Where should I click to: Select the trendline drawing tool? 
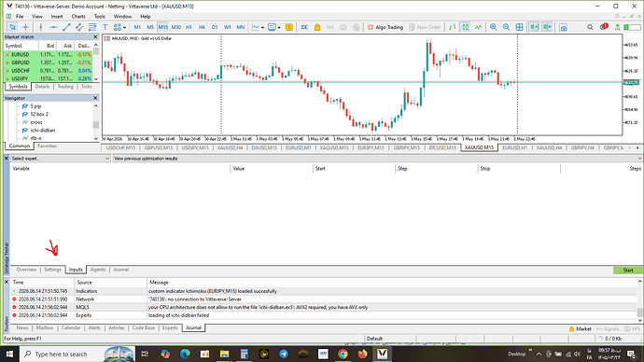click(x=66, y=27)
